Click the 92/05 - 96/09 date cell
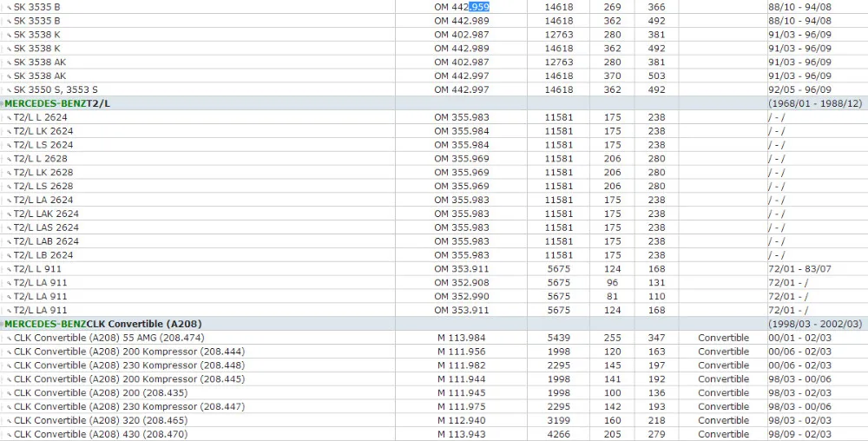This screenshot has width=868, height=441. [x=800, y=89]
